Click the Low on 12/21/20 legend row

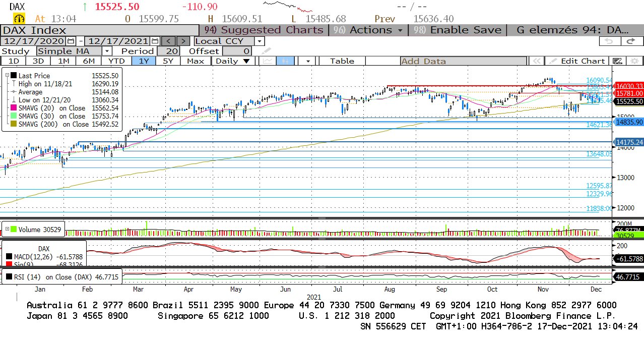coord(65,100)
